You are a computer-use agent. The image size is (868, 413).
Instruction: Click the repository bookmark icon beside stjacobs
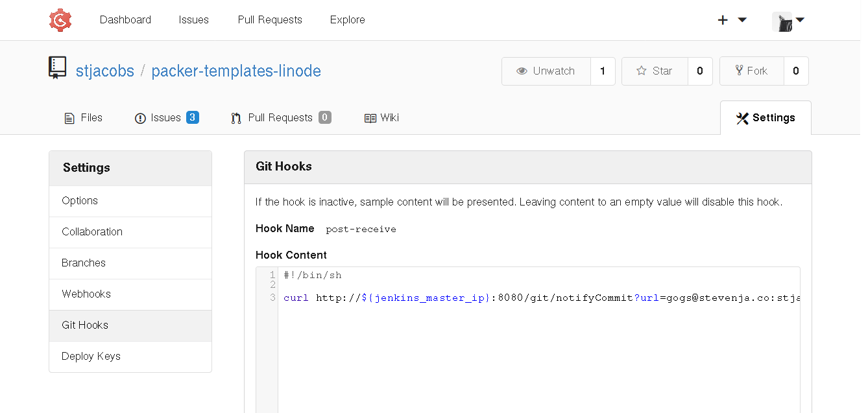pos(57,67)
